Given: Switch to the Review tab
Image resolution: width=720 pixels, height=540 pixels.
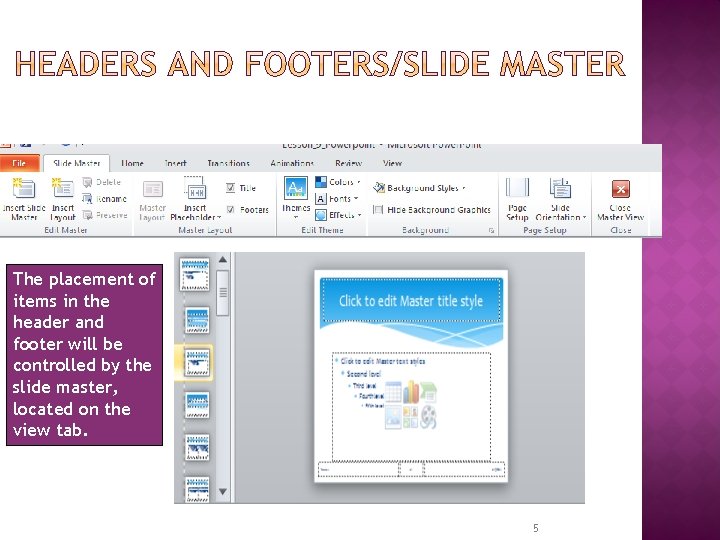Looking at the screenshot, I should click(x=349, y=163).
